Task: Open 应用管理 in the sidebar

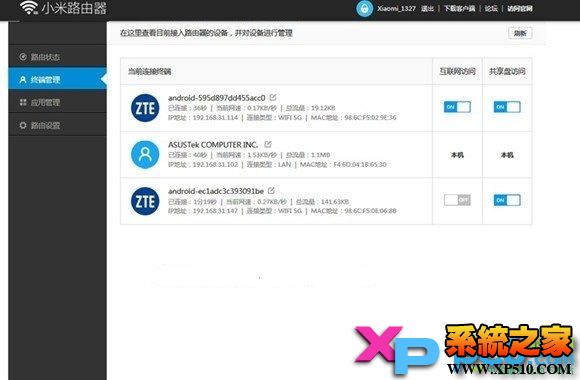Action: click(57, 102)
